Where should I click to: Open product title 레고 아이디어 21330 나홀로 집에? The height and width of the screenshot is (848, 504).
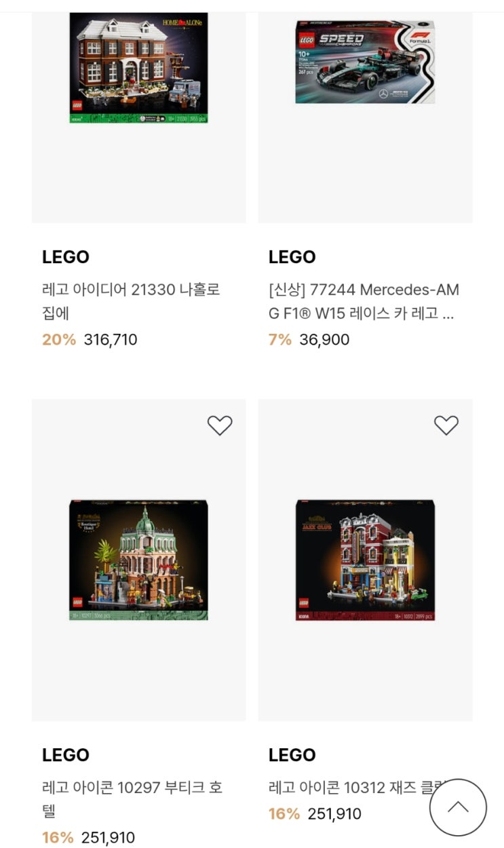click(x=131, y=301)
